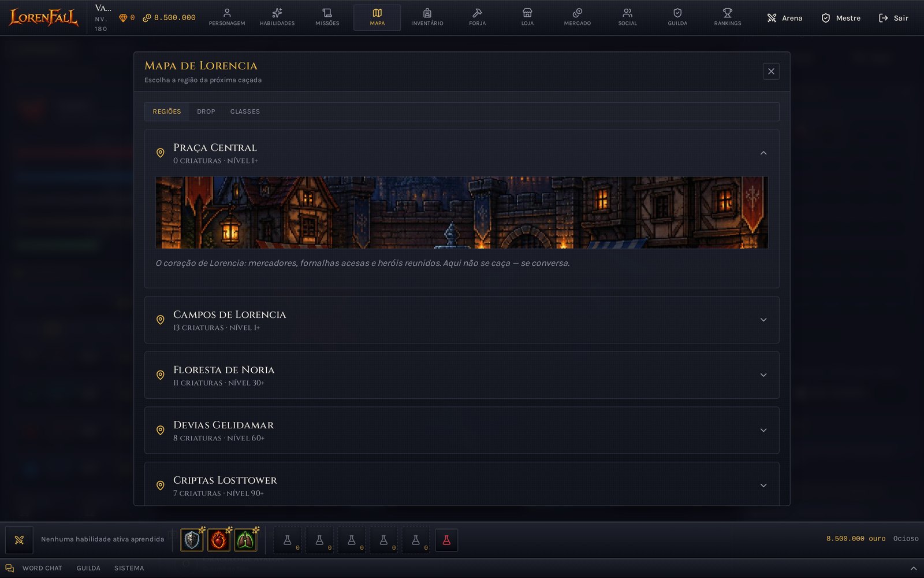Open the Inventário backpack icon
Image resolution: width=924 pixels, height=578 pixels.
(x=427, y=13)
